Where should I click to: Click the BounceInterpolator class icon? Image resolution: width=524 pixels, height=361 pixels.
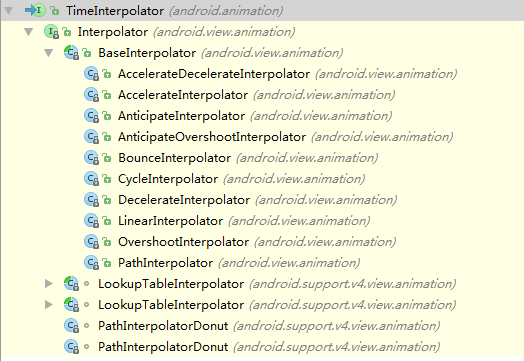pyautogui.click(x=92, y=158)
